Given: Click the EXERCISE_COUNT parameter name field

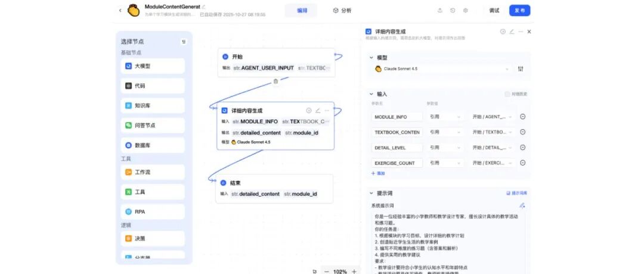Looking at the screenshot, I should (x=397, y=163).
